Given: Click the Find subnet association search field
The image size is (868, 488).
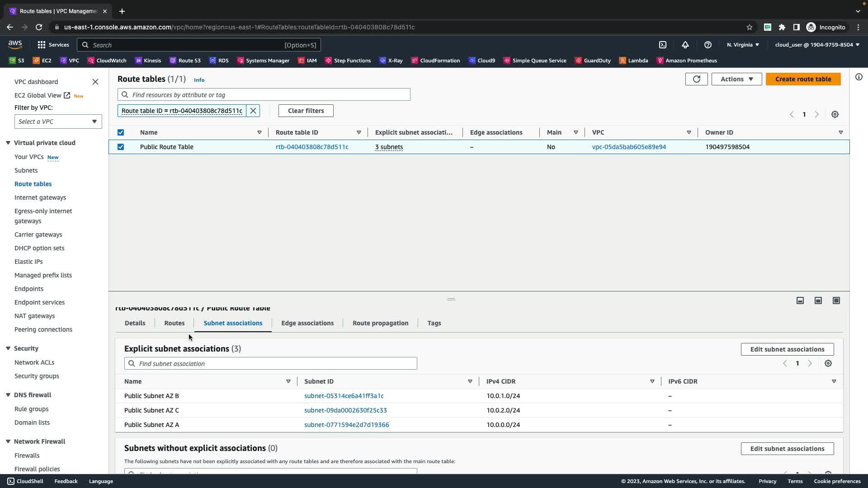Looking at the screenshot, I should tap(270, 364).
